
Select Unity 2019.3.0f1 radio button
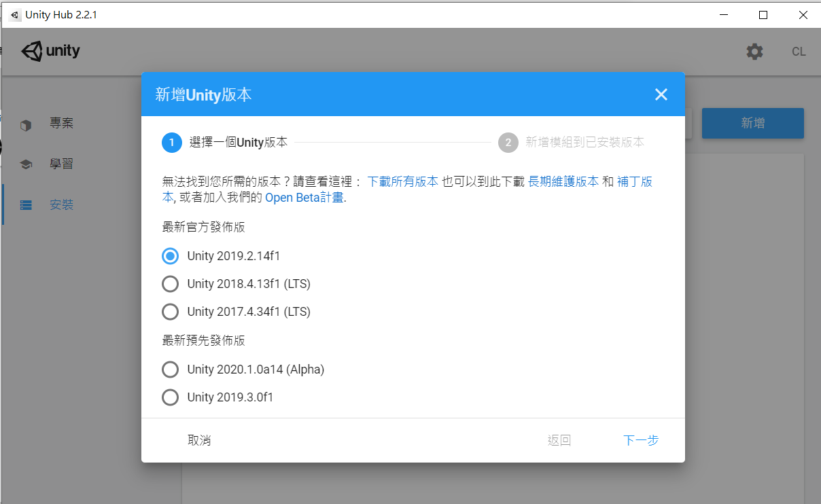(171, 397)
